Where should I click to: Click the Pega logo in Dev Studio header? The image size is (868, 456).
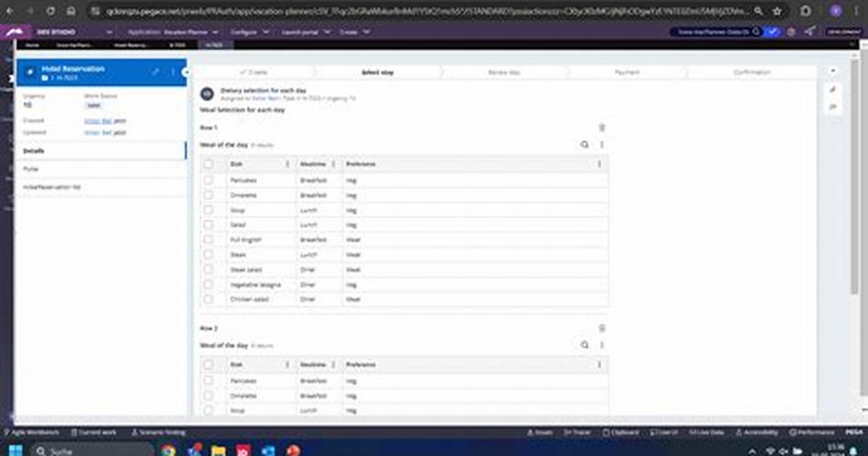(15, 32)
